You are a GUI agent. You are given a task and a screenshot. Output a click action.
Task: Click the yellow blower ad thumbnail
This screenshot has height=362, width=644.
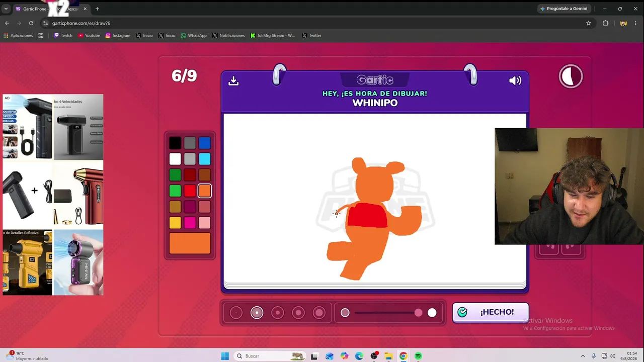27,262
